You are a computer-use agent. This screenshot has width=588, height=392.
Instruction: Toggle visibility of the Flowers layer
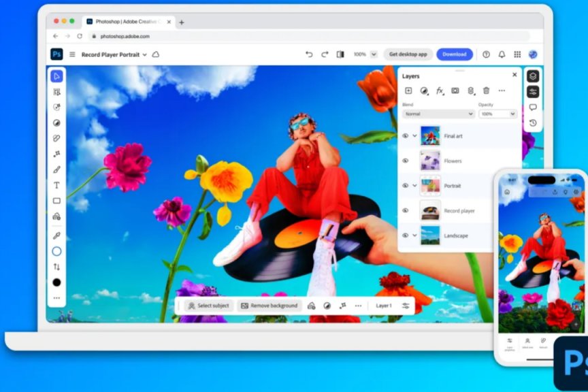[x=405, y=161]
